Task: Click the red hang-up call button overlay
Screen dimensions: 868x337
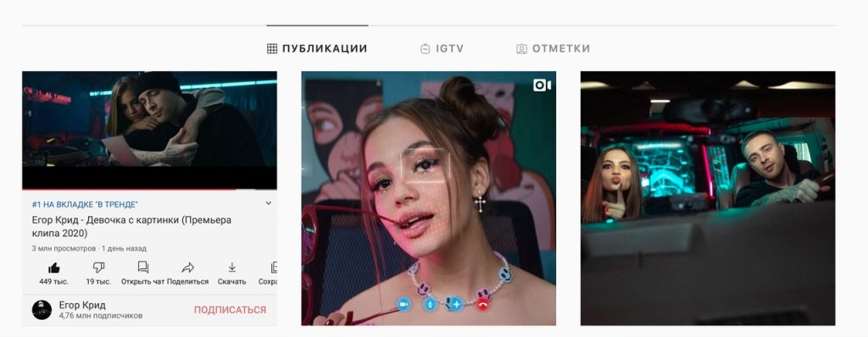Action: pyautogui.click(x=483, y=304)
